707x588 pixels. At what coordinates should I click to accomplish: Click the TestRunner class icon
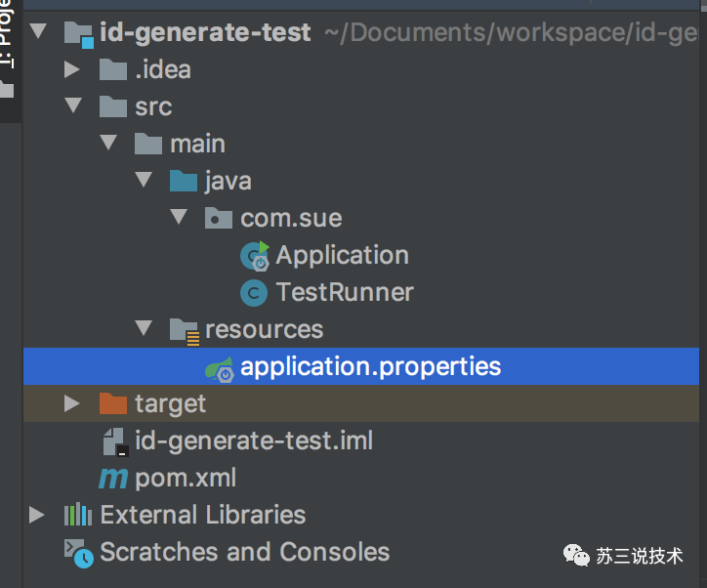pyautogui.click(x=254, y=293)
